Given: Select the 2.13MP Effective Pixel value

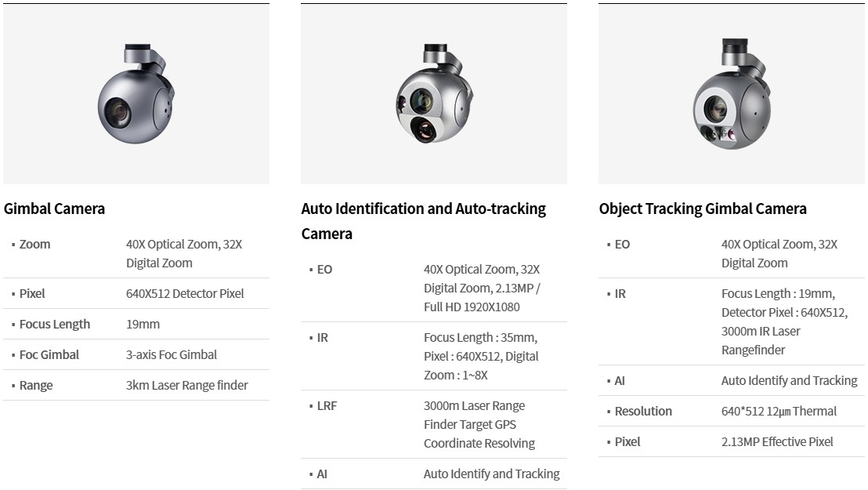Looking at the screenshot, I should point(776,441).
